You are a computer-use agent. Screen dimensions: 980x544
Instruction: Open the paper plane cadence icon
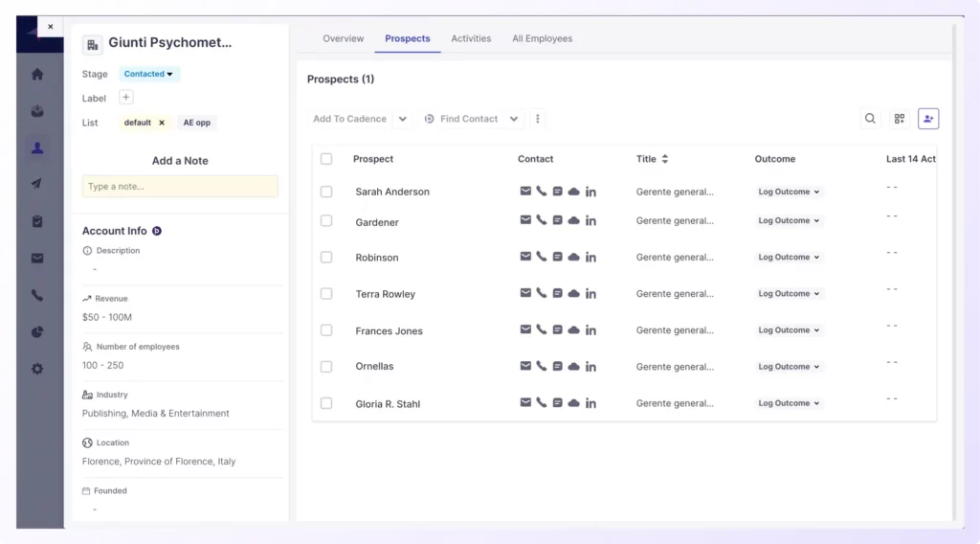pyautogui.click(x=37, y=184)
